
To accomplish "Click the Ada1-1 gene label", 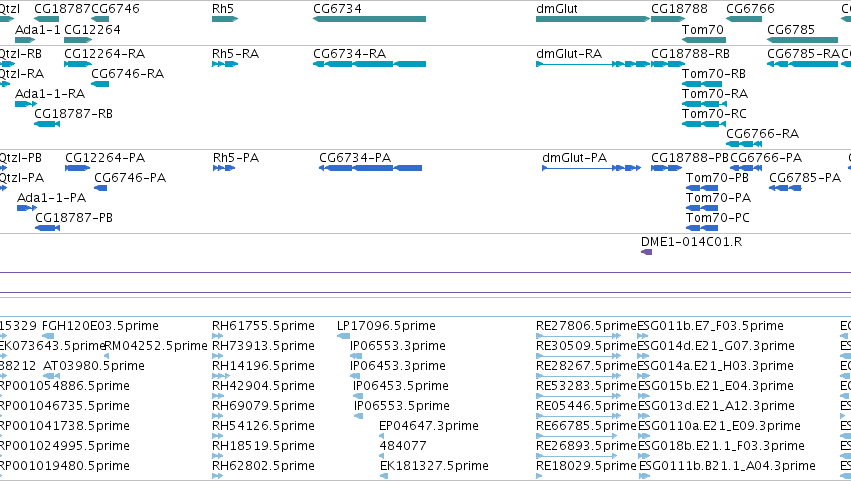I will (x=37, y=29).
